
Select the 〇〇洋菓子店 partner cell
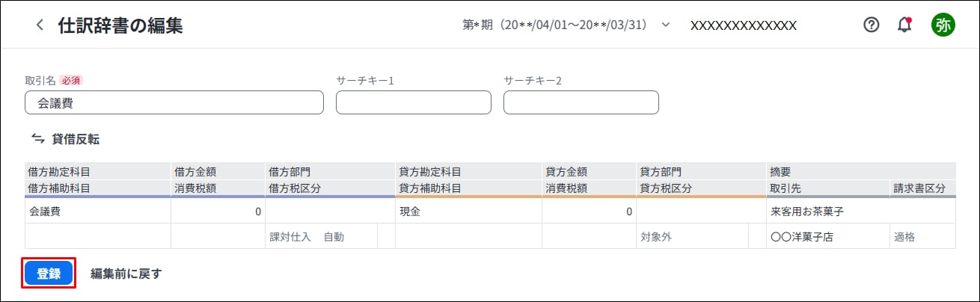[827, 237]
